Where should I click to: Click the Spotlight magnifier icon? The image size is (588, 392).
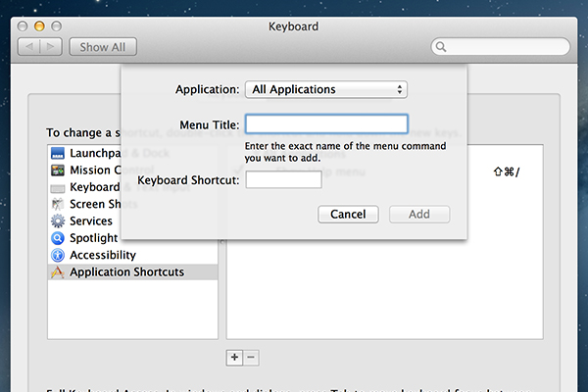point(58,238)
